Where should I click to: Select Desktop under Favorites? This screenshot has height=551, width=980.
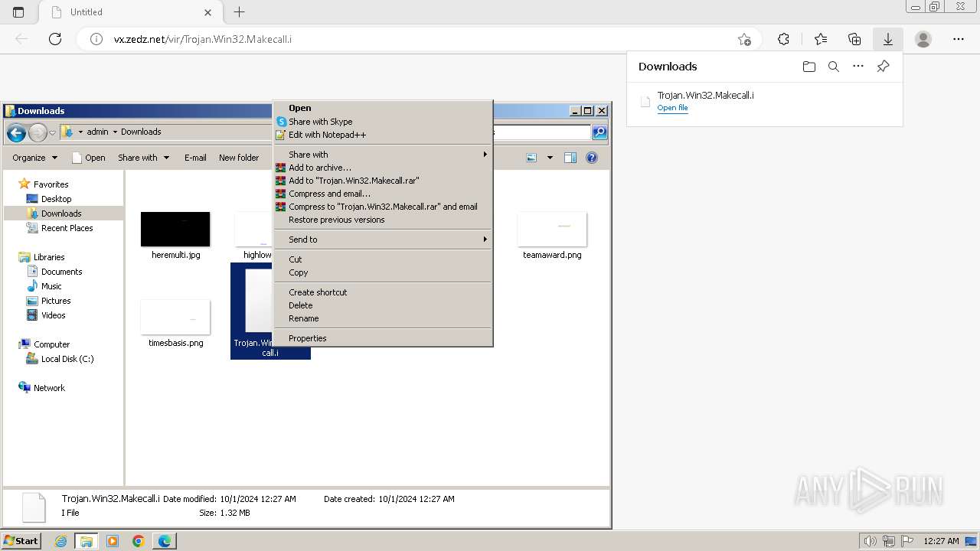(56, 199)
